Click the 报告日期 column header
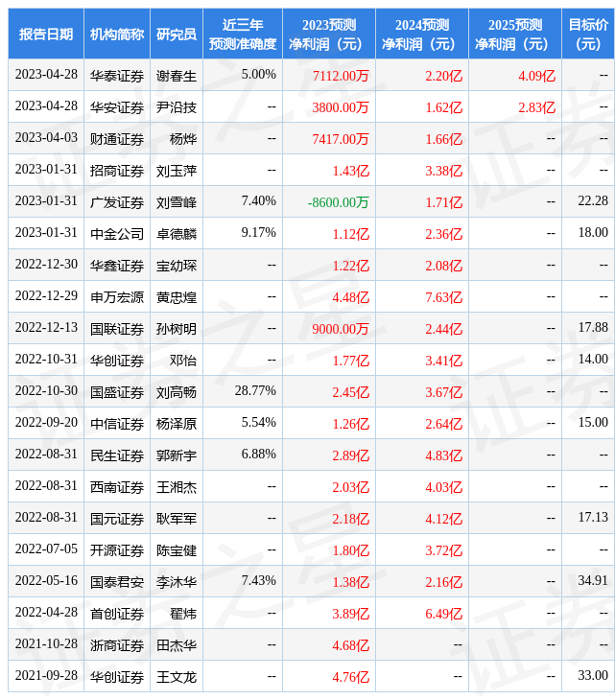The image size is (615, 700). click(46, 34)
